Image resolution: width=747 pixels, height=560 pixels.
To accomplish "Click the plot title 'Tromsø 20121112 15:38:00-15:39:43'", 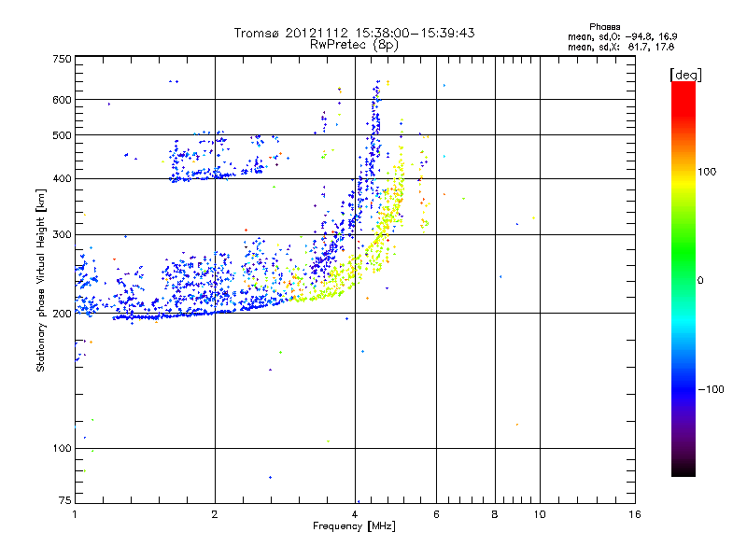I will pyautogui.click(x=354, y=33).
